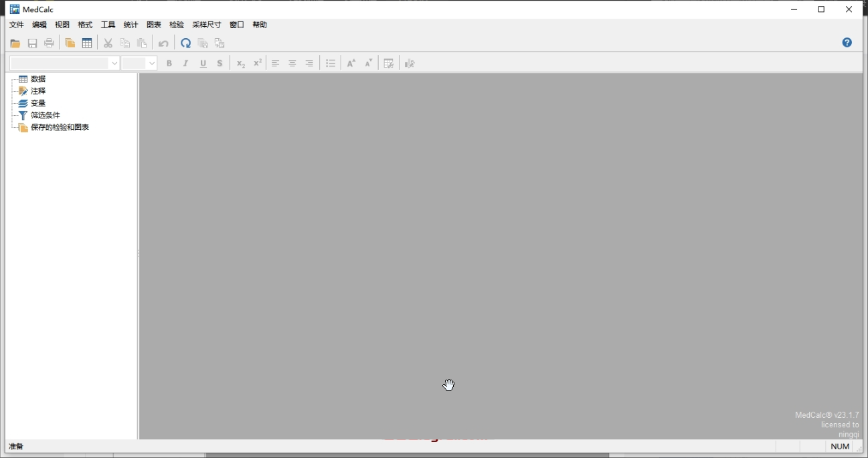Click the Undo arrow icon
The width and height of the screenshot is (868, 458).
point(163,44)
